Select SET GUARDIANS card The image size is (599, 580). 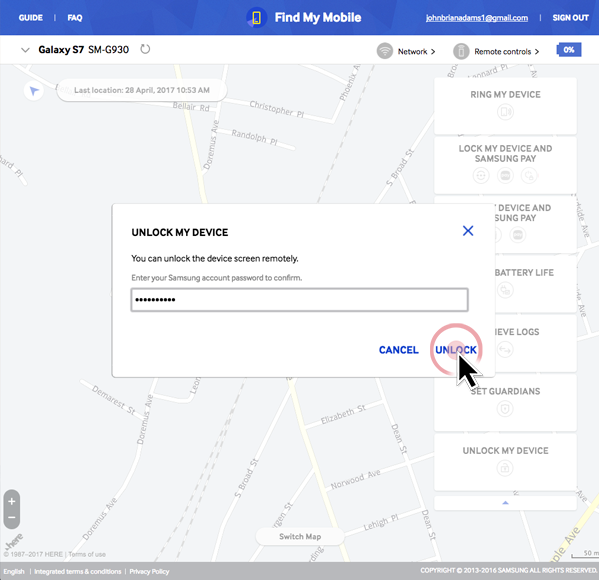[x=505, y=402]
